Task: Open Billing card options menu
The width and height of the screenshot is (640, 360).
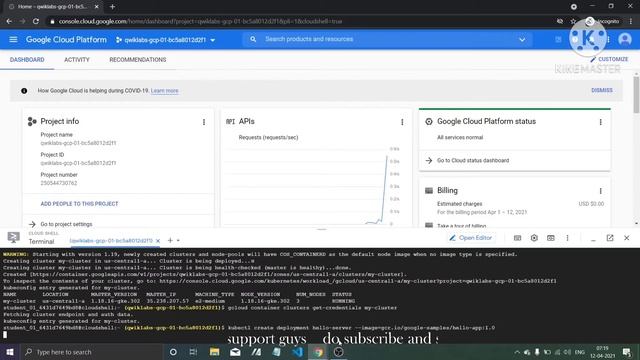Action: pos(600,191)
